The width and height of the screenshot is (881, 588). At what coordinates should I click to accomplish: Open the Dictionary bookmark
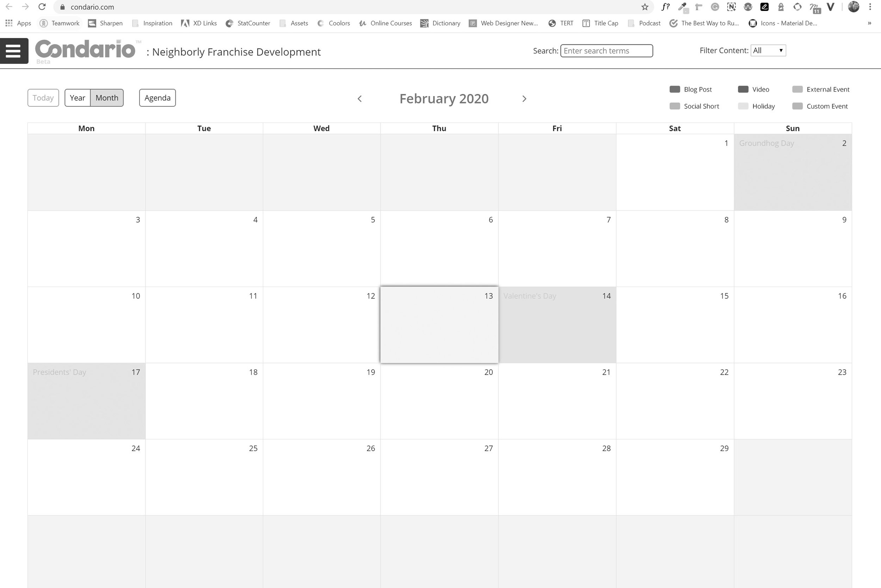pos(440,23)
